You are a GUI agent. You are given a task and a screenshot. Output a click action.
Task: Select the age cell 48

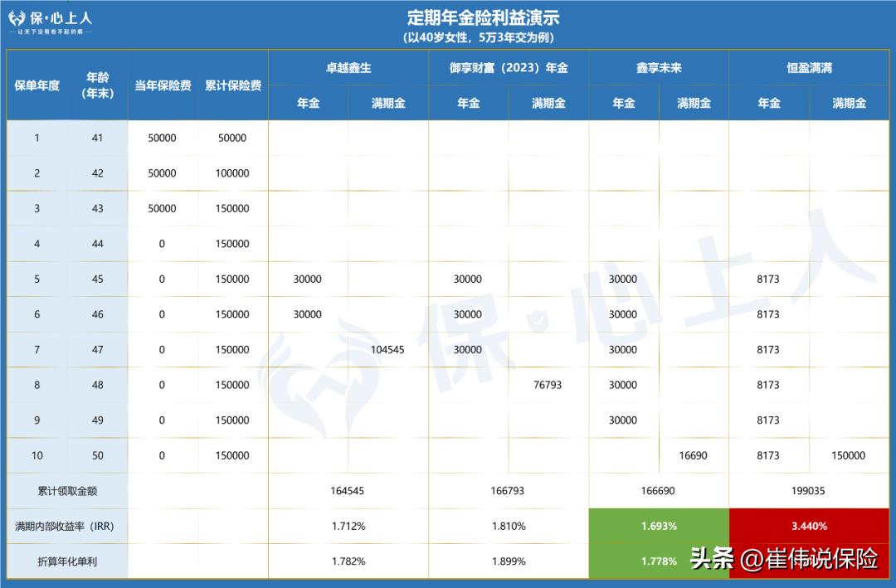(98, 385)
